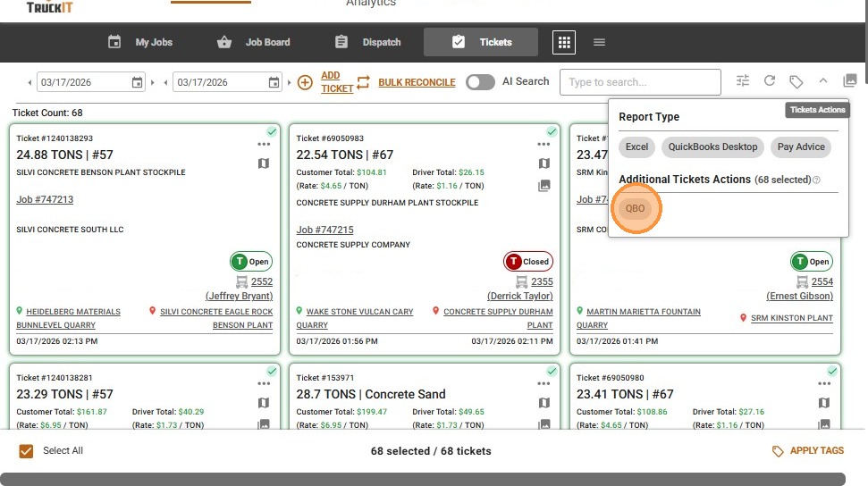Image resolution: width=868 pixels, height=486 pixels.
Task: Open SRM KINSTON PLANT location link
Action: 792,318
